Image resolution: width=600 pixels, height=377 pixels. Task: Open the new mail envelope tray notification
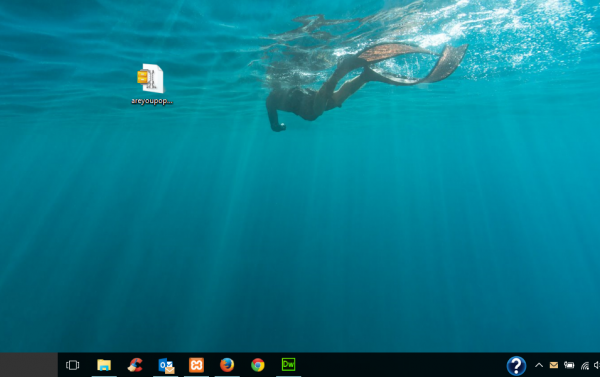click(554, 365)
